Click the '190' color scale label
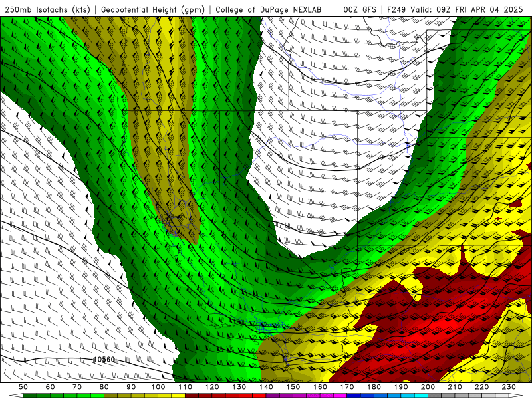Screen dimensions: 532x399 tap(401, 387)
